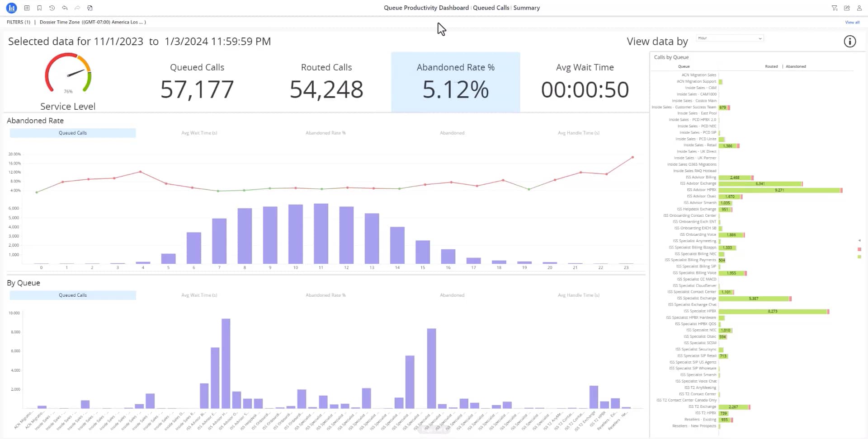The width and height of the screenshot is (868, 439).
Task: Collapse the Calls by Queue panel via side arrow
Action: pos(859,240)
